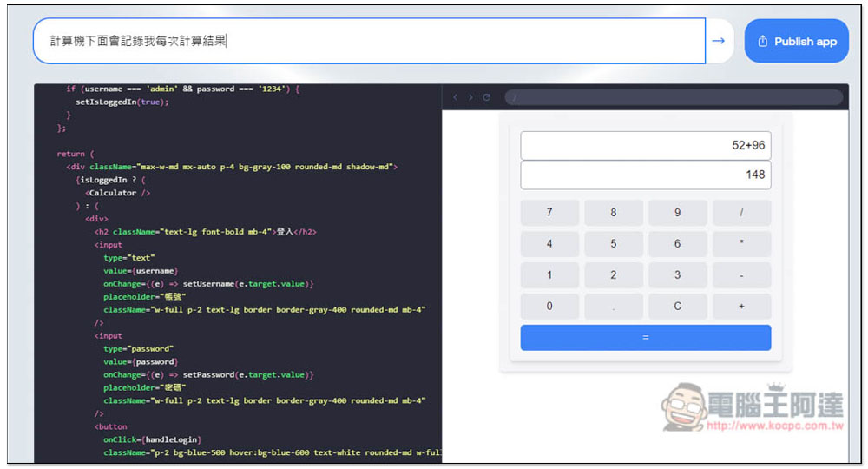868x469 pixels.
Task: Click the blue equals button
Action: 646,338
